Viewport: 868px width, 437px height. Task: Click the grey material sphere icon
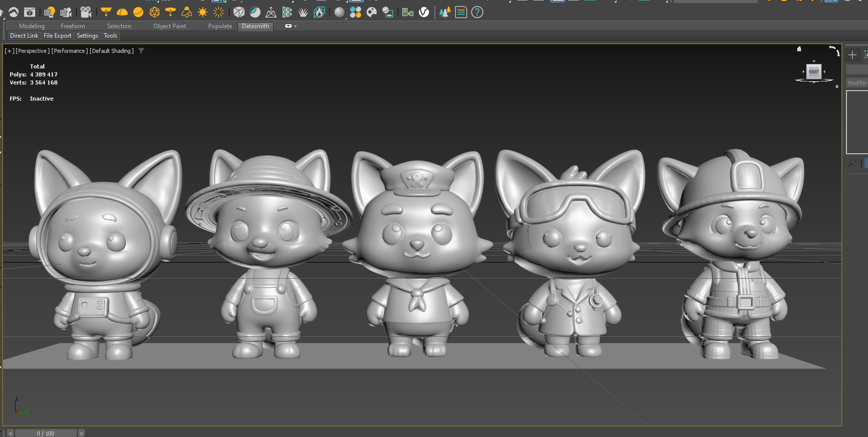pyautogui.click(x=339, y=12)
